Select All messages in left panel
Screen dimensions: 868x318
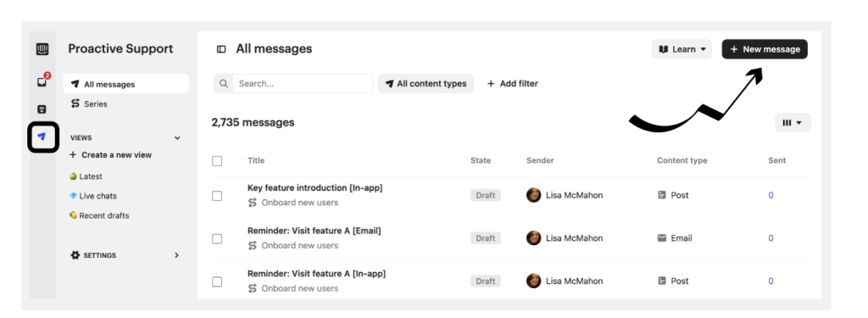pyautogui.click(x=126, y=84)
